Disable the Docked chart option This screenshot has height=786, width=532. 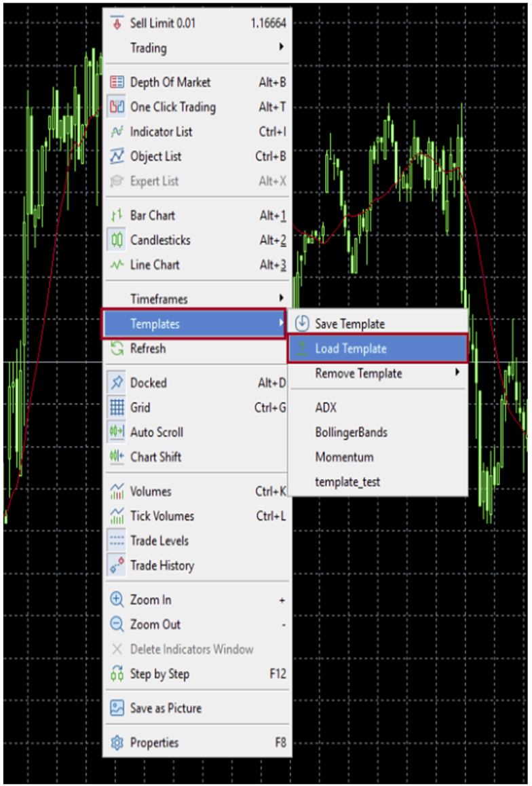pyautogui.click(x=148, y=383)
